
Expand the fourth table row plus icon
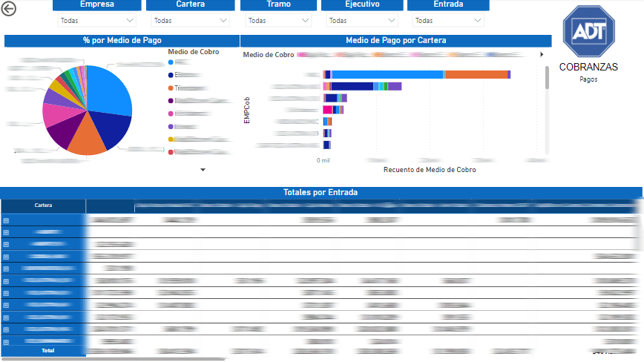[x=6, y=257]
